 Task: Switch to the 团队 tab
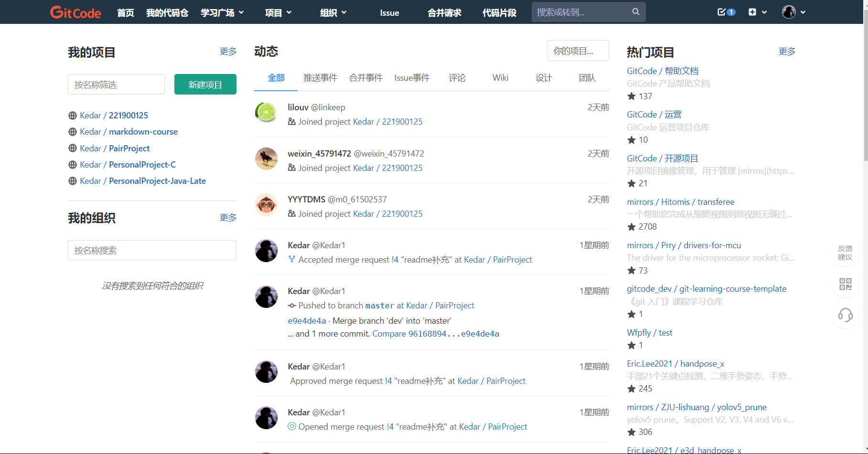click(x=587, y=78)
